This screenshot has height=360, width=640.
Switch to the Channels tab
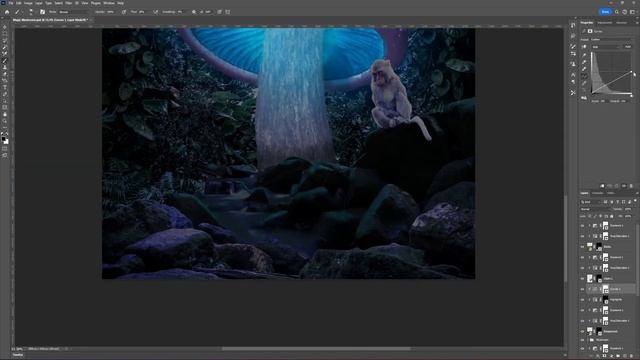pyautogui.click(x=598, y=193)
